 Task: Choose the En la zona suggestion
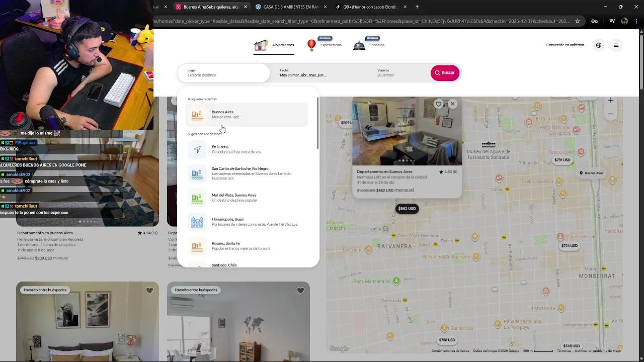(247, 149)
